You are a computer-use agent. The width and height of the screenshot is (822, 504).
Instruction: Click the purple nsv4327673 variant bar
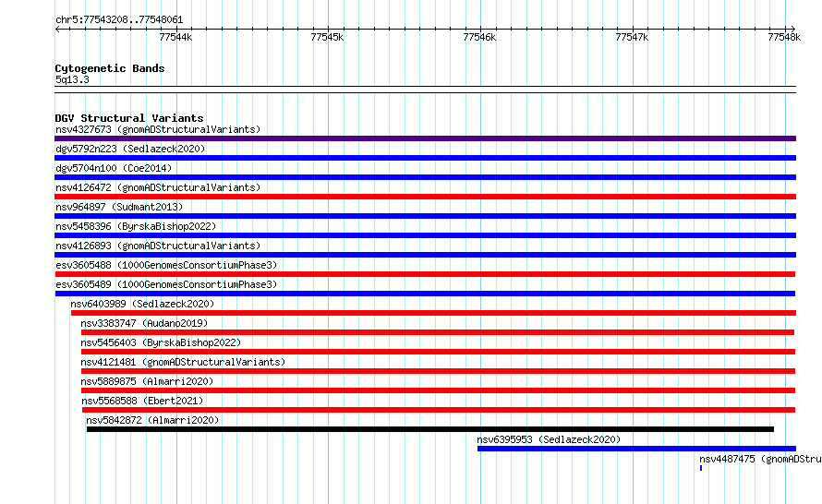click(425, 138)
